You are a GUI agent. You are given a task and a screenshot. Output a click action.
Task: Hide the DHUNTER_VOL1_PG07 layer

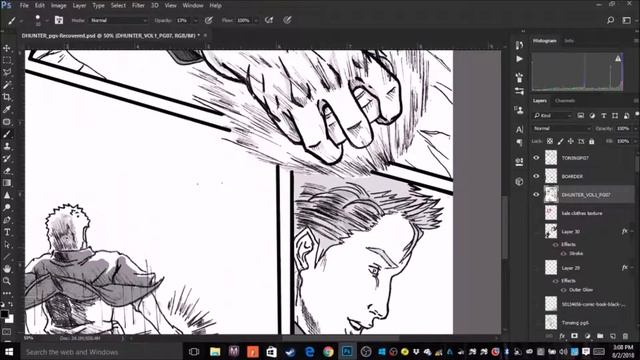pos(536,195)
